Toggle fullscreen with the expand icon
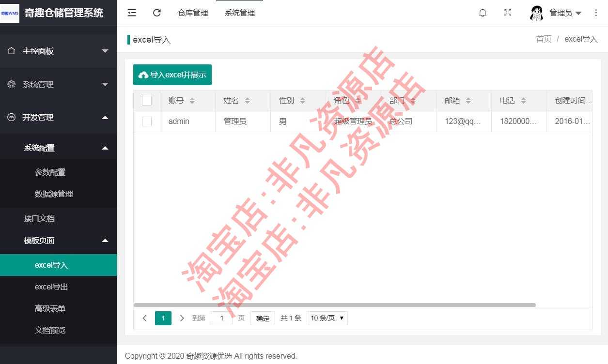This screenshot has height=364, width=608. point(507,13)
